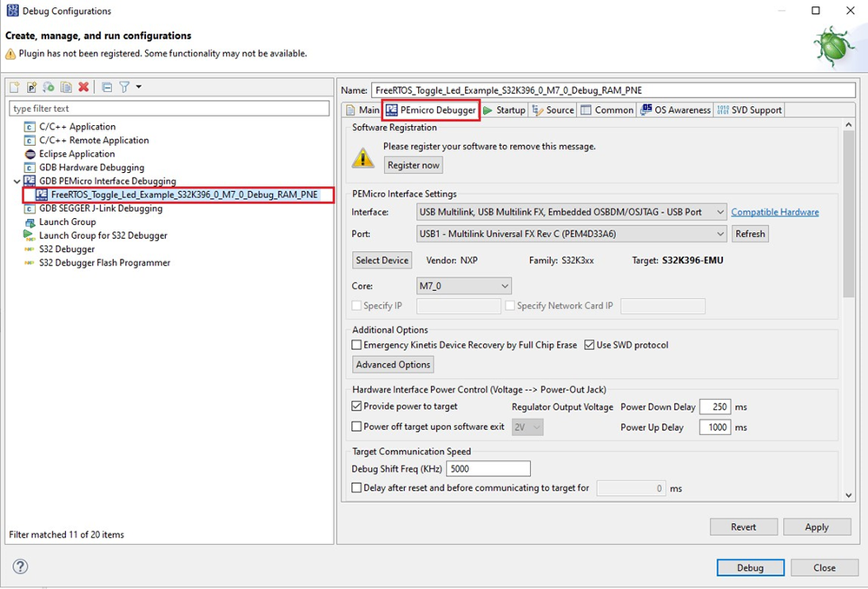
Task: Click the Power Up Delay field
Action: coord(715,427)
